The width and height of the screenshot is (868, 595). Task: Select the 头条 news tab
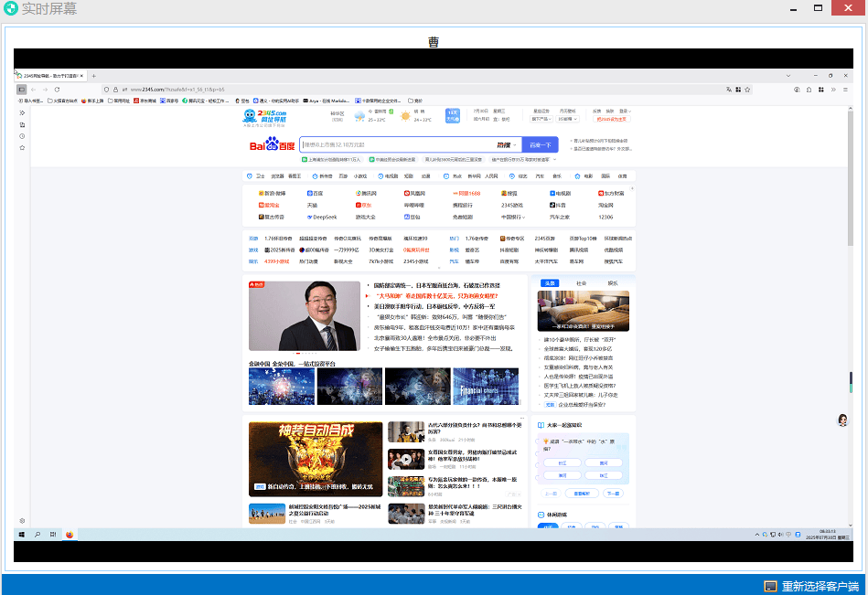pyautogui.click(x=550, y=283)
